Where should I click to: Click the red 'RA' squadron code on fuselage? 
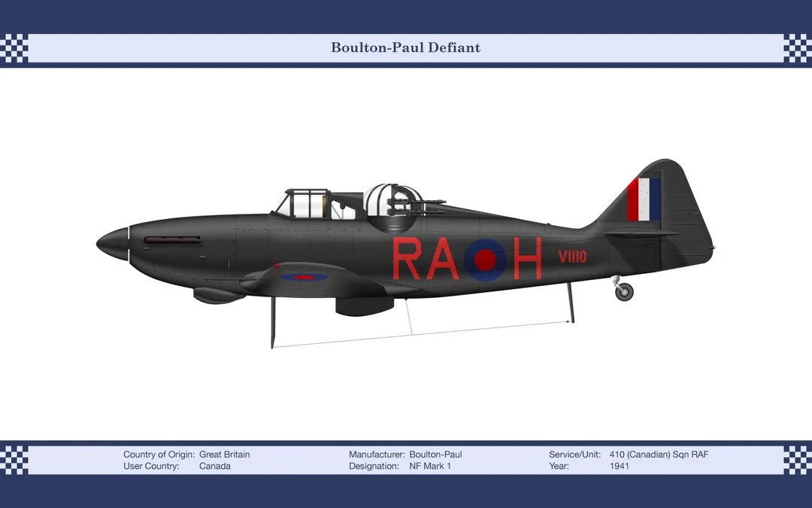coord(426,259)
